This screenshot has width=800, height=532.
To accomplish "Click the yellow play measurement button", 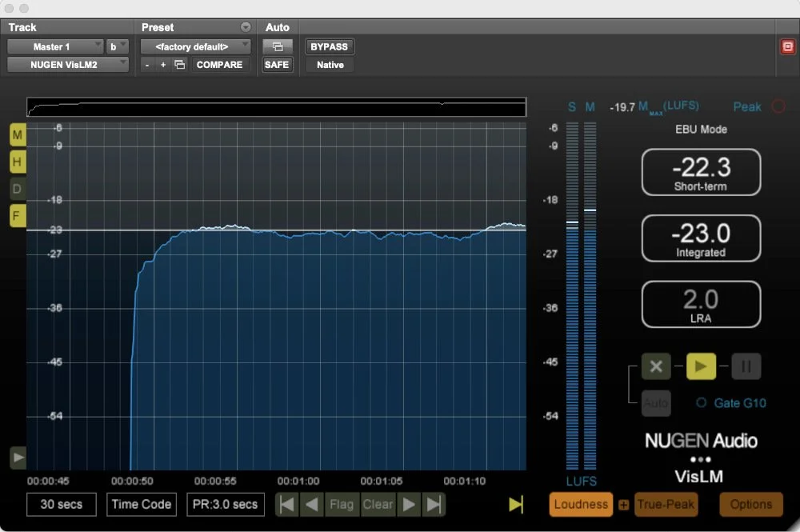I will pos(701,366).
